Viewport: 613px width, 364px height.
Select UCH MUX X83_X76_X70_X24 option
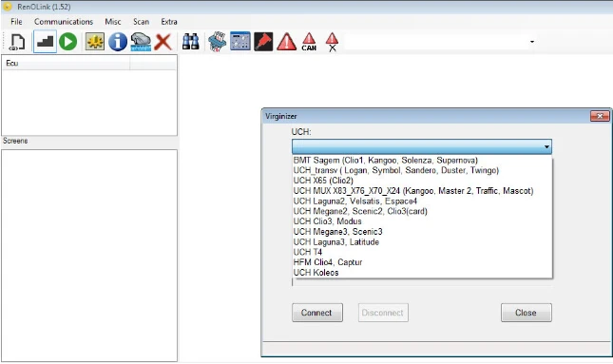422,191
